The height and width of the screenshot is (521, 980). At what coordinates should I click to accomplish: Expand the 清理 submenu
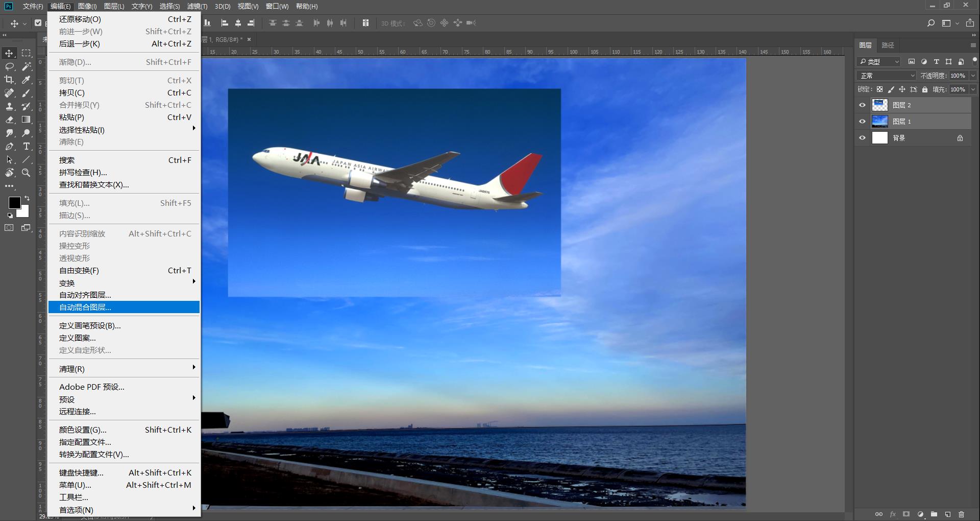click(x=124, y=369)
